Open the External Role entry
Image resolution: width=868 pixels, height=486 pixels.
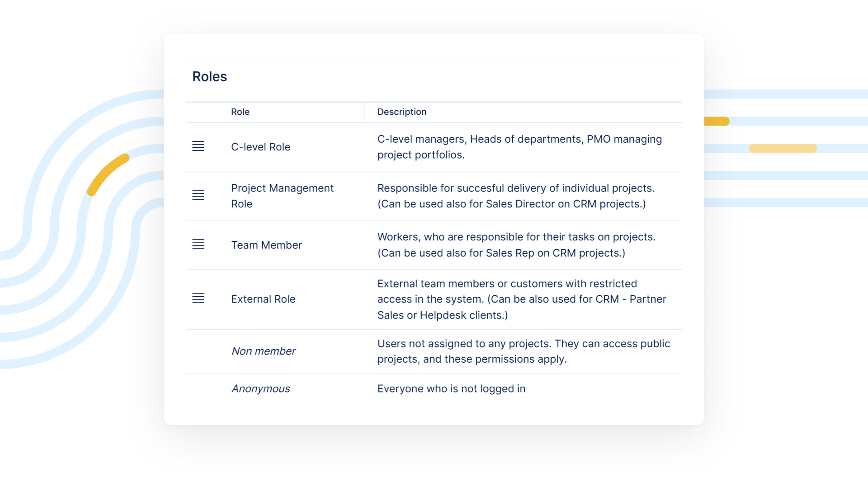(263, 299)
